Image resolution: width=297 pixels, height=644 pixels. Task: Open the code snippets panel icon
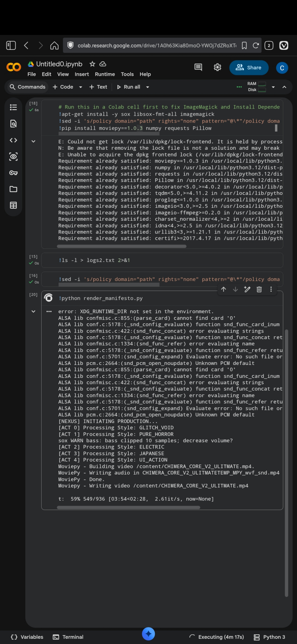pyautogui.click(x=13, y=140)
